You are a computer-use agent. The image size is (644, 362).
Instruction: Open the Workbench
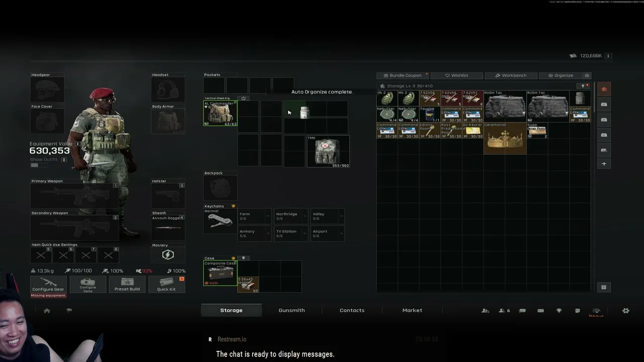[511, 75]
